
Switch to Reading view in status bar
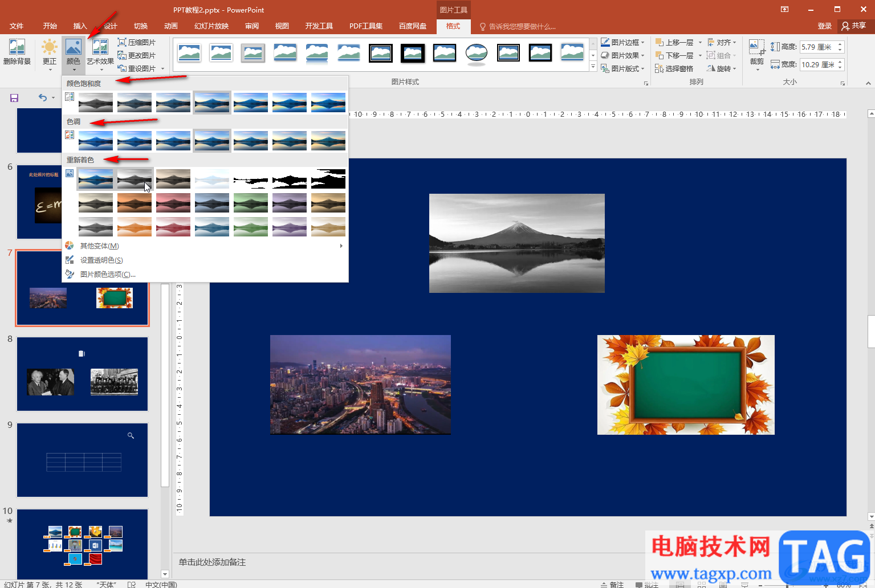[x=723, y=585]
